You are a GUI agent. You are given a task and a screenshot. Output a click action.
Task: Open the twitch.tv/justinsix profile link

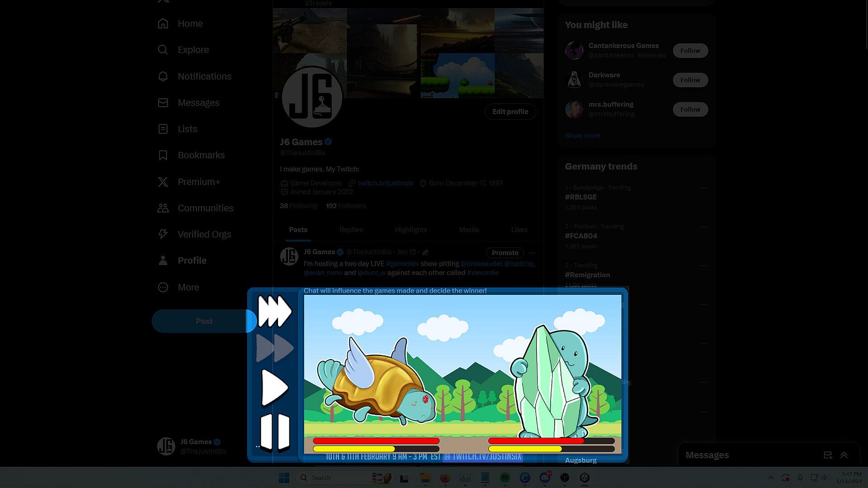pos(385,183)
